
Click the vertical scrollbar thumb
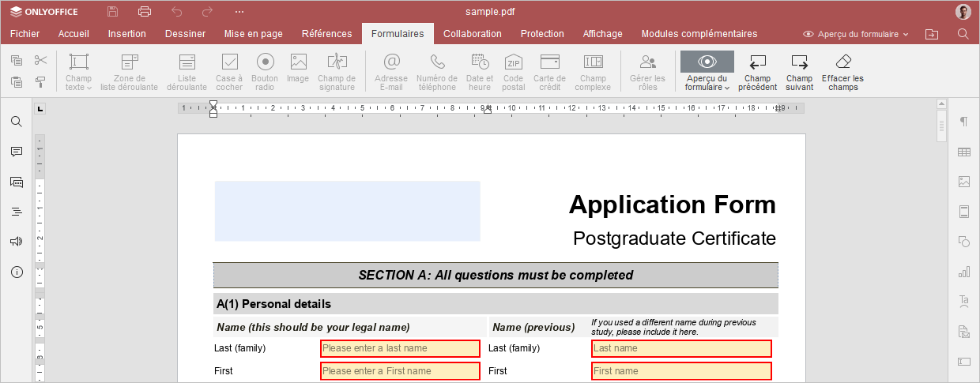pyautogui.click(x=940, y=126)
